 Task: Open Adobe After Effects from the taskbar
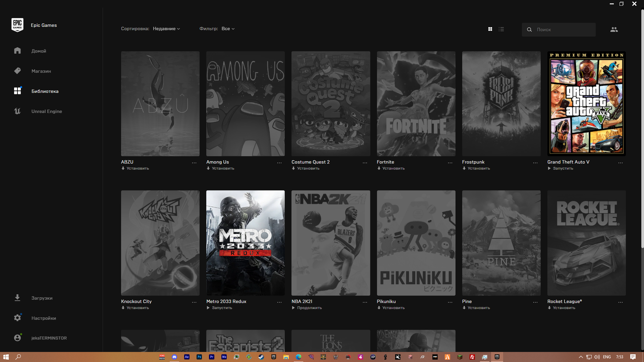click(x=187, y=357)
